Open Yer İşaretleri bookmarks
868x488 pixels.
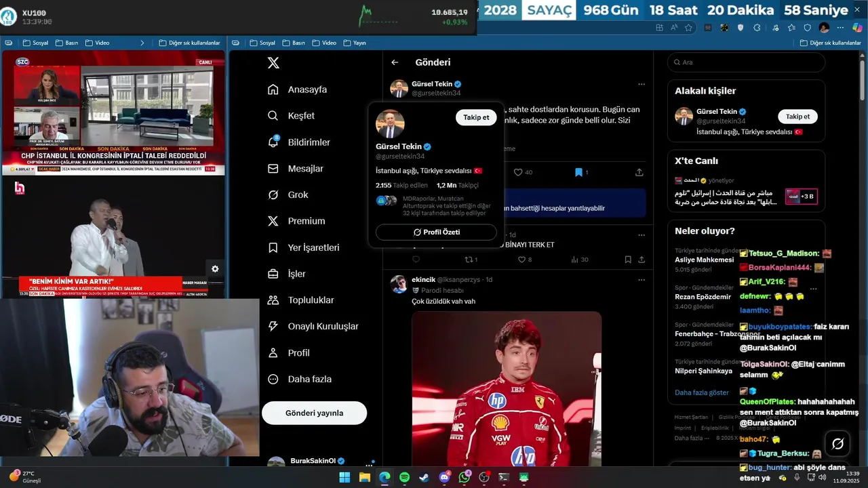(303, 247)
